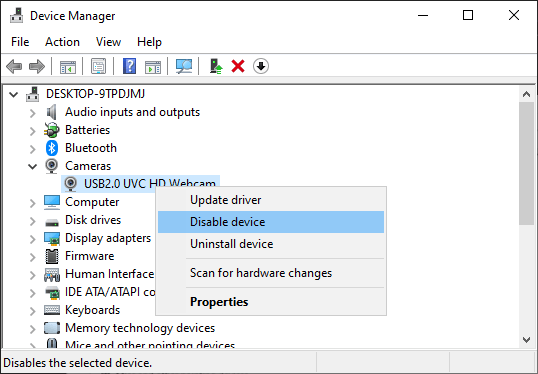Image resolution: width=538 pixels, height=374 pixels.
Task: Open the Properties toolbar icon
Action: (x=98, y=66)
